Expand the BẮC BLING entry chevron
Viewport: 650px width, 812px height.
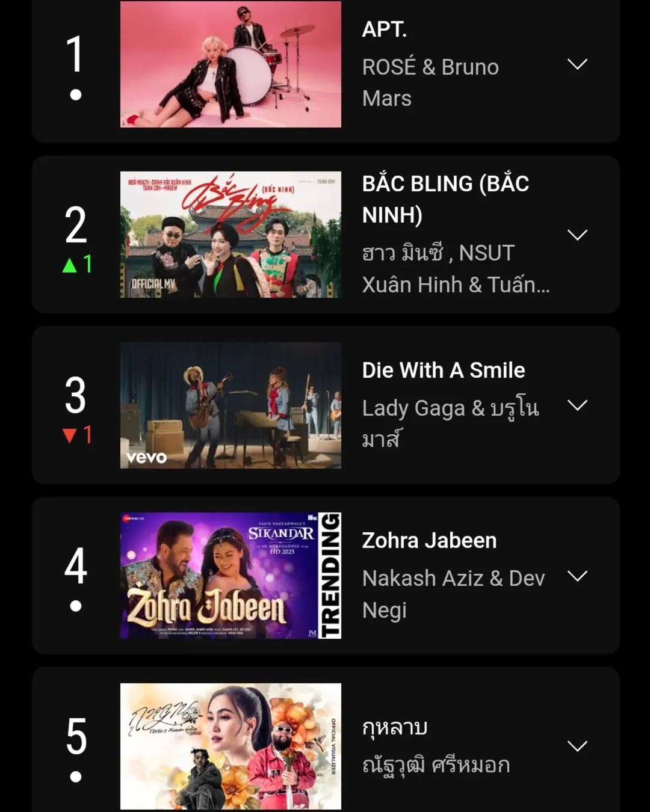(577, 235)
